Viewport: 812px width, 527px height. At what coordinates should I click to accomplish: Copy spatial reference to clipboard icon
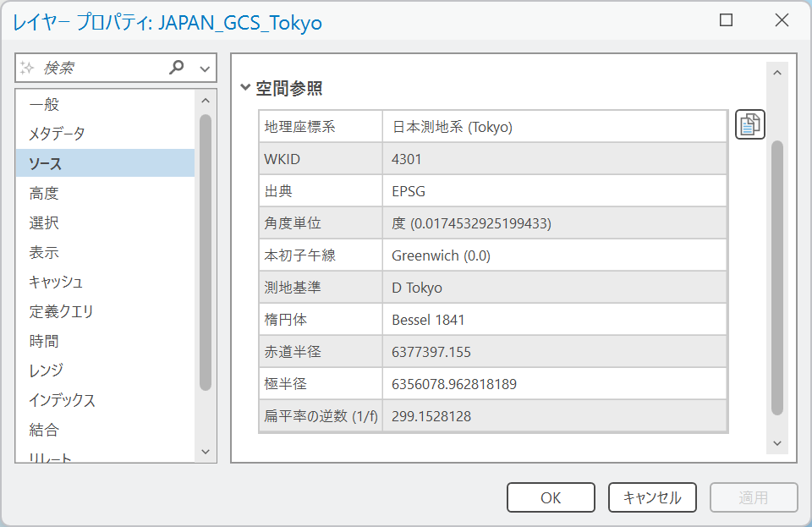pos(749,124)
